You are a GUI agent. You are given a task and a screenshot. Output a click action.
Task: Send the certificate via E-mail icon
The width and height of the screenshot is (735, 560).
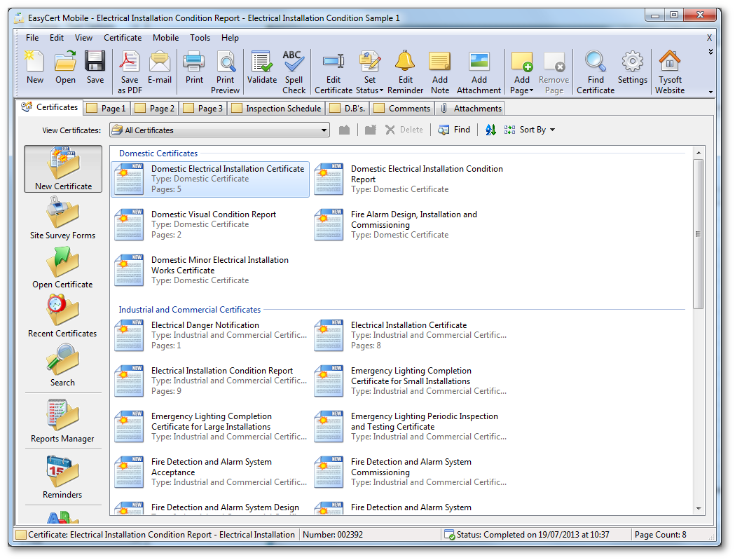[160, 67]
